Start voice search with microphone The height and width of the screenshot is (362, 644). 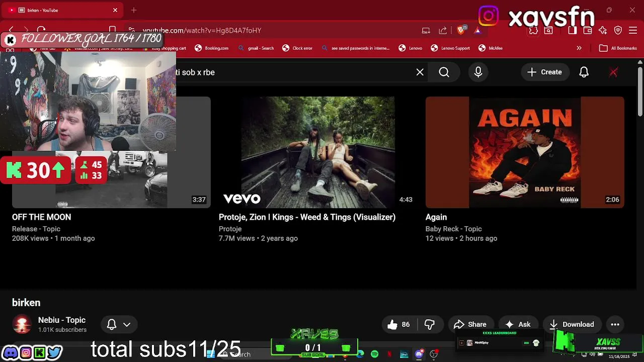tap(478, 72)
